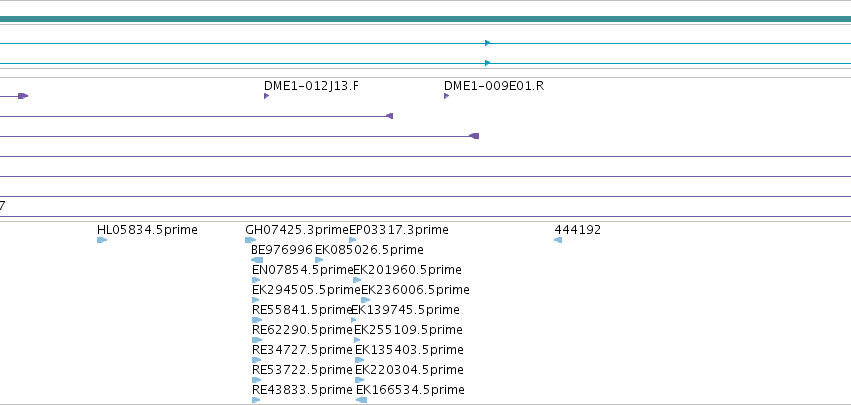Click the arrowhead on upper cyan transcript line
Screen dimensions: 851x405
487,43
